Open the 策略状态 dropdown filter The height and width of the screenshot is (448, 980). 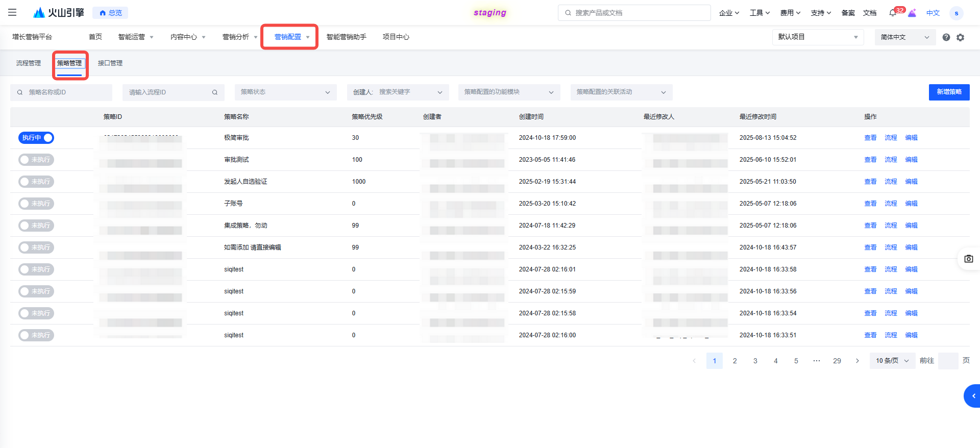285,92
